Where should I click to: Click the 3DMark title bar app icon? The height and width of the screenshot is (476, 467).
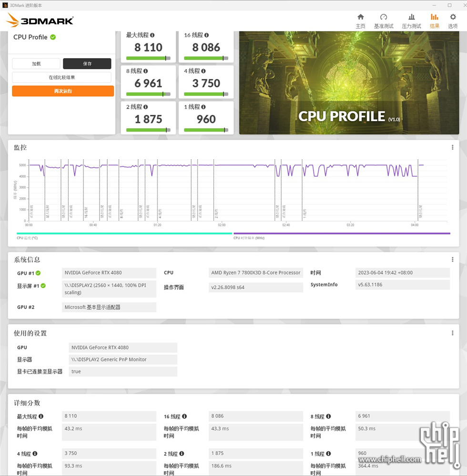pos(5,5)
